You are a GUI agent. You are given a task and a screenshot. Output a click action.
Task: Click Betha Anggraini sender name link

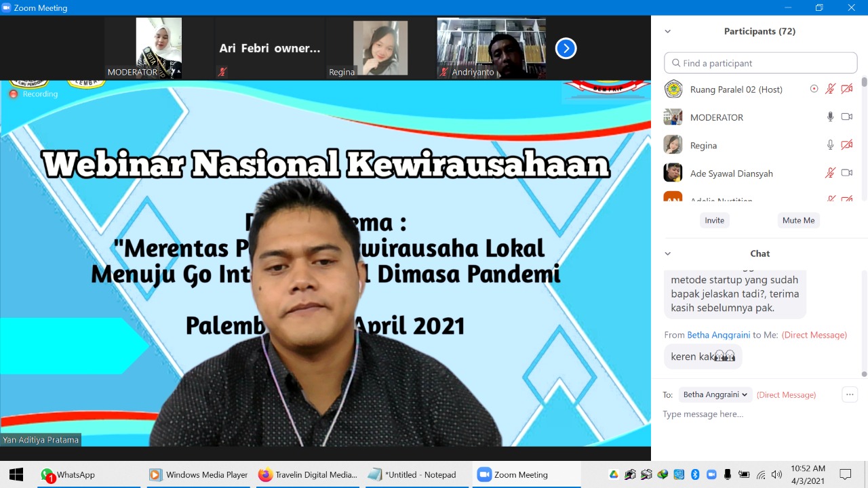(x=719, y=335)
